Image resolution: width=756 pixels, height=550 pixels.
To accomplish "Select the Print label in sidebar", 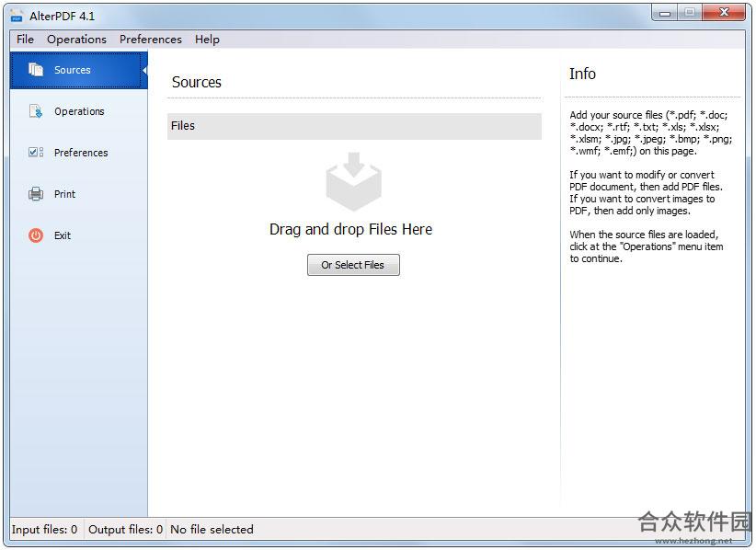I will [x=64, y=194].
